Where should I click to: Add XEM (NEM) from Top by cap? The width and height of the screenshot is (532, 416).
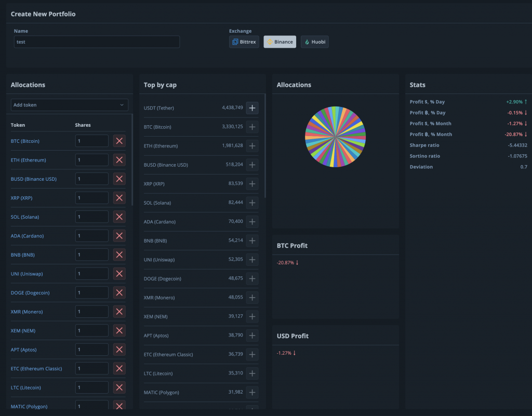pos(252,317)
